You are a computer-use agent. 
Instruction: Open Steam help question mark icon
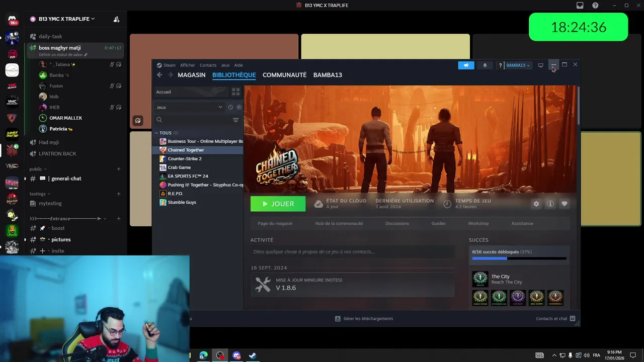pos(500,65)
